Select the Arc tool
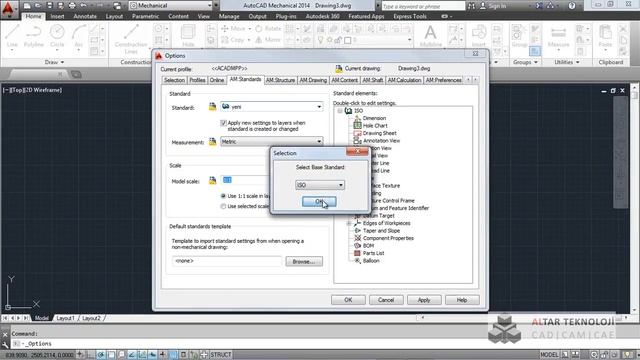640x360 pixels. [x=79, y=36]
